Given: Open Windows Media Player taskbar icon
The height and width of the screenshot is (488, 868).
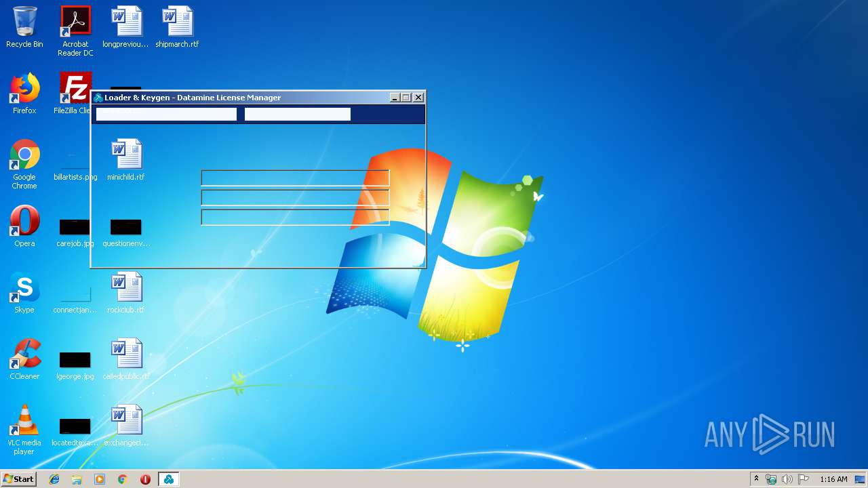Looking at the screenshot, I should coord(100,479).
